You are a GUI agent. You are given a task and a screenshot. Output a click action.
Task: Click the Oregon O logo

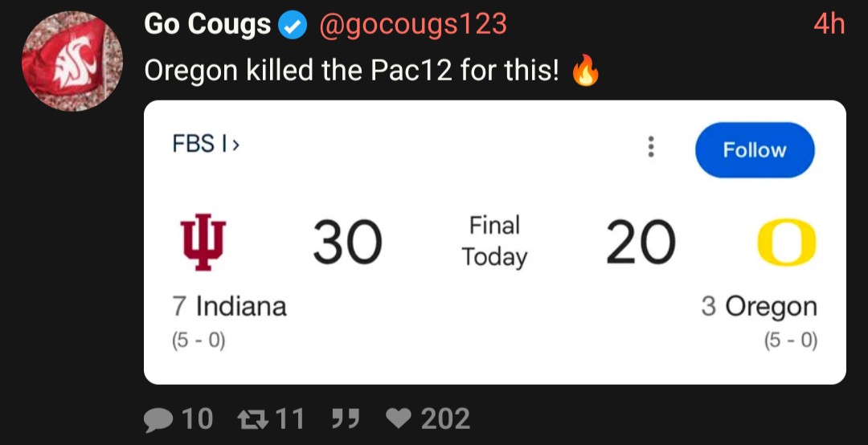pos(786,243)
